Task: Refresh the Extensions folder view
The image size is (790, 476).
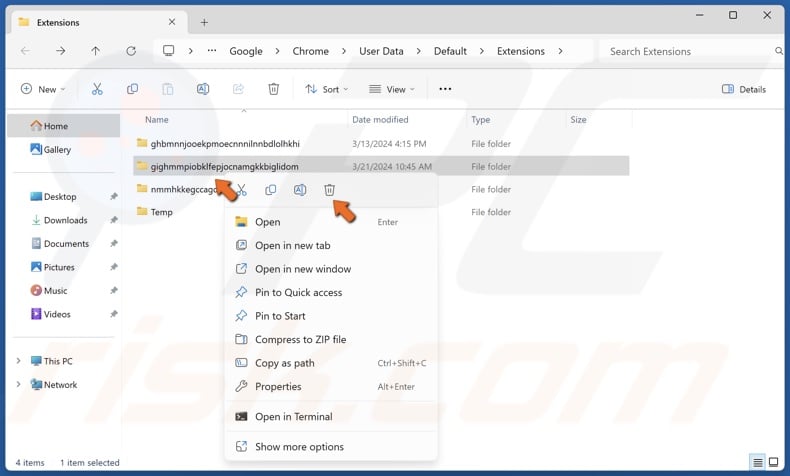Action: coord(131,51)
